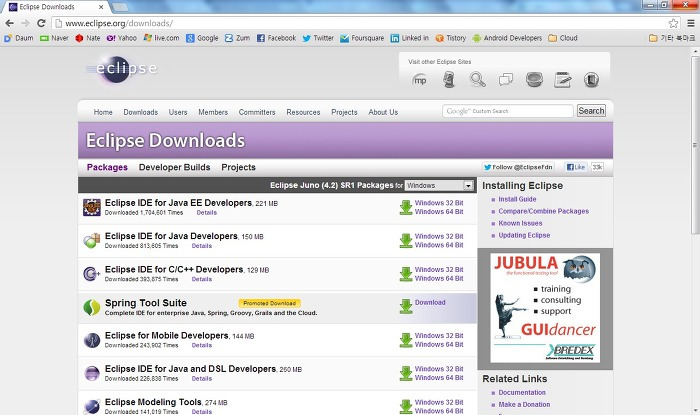
Task: Click the overlapping windows icon in Eclipse Sites
Action: (506, 80)
